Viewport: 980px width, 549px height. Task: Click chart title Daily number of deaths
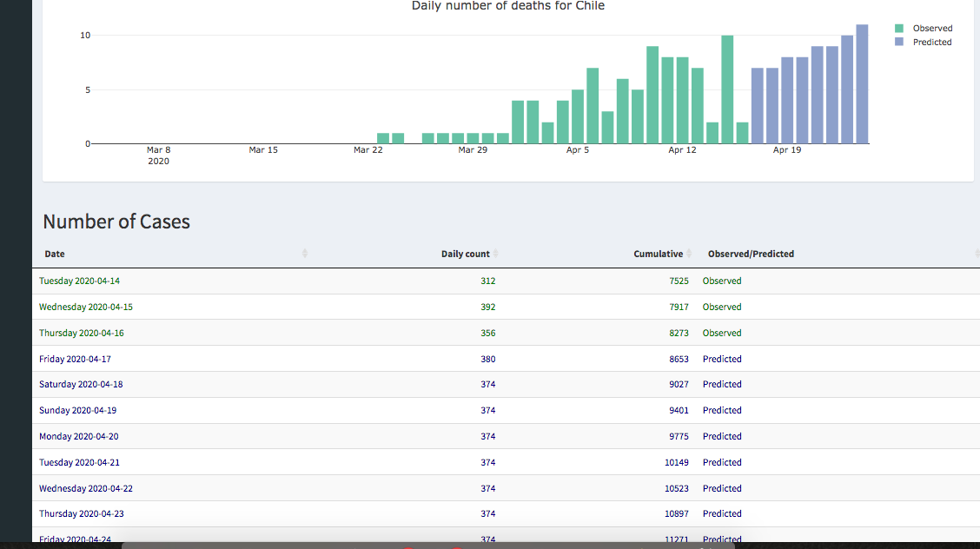click(507, 6)
